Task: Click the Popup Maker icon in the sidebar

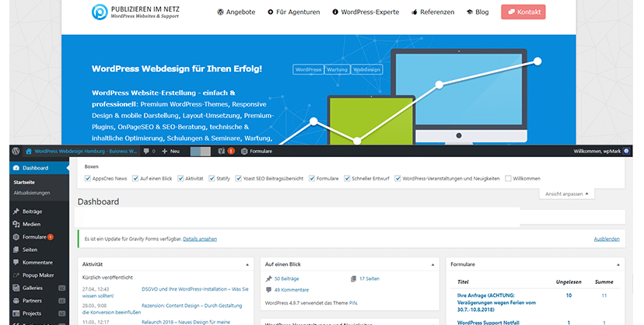Action: click(16, 275)
